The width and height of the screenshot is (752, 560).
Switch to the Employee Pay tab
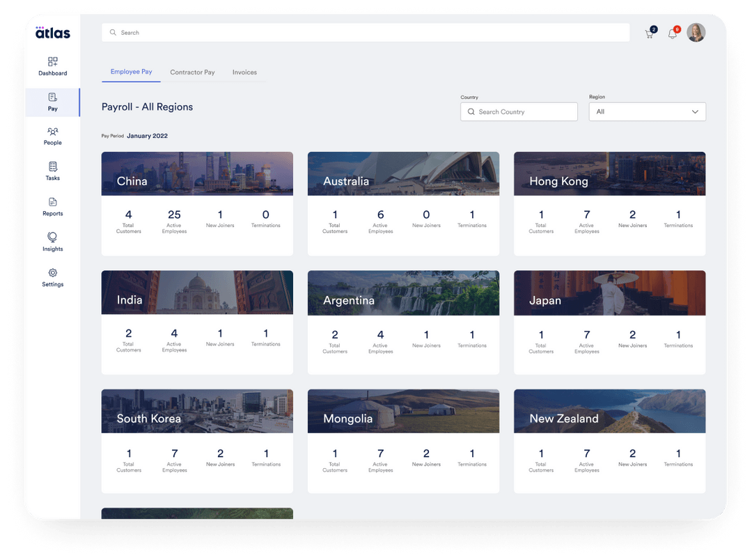131,72
